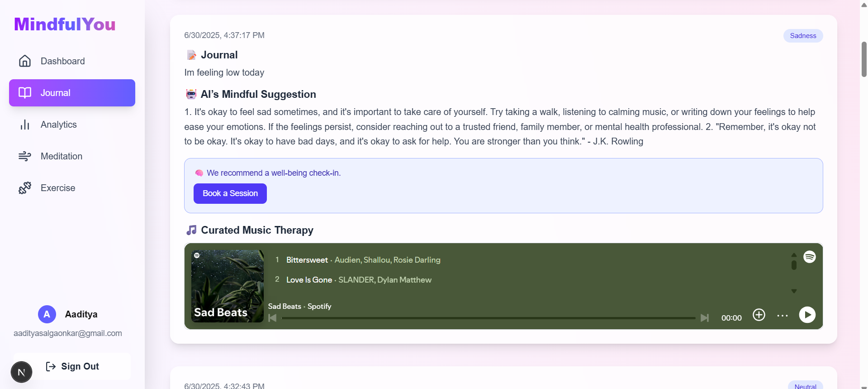Click the robot icon beside AI's Mindful Suggestion

(x=191, y=94)
